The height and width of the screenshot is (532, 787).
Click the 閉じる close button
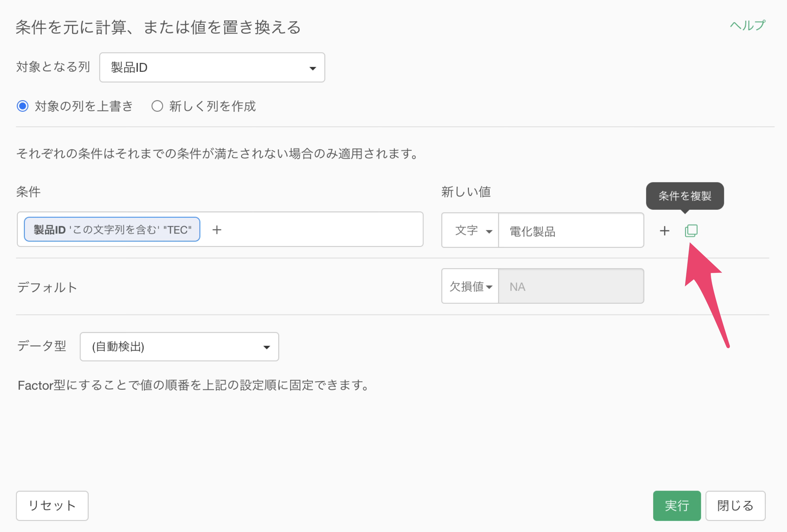735,506
